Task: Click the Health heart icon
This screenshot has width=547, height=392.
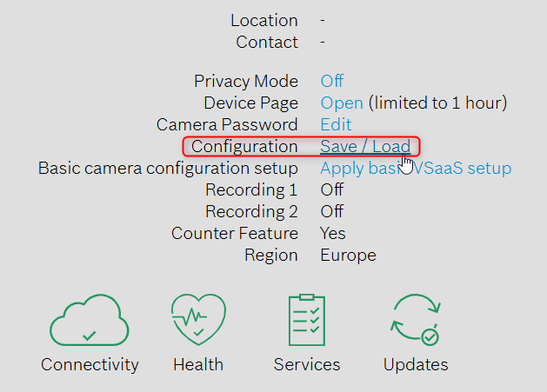Action: point(197,320)
